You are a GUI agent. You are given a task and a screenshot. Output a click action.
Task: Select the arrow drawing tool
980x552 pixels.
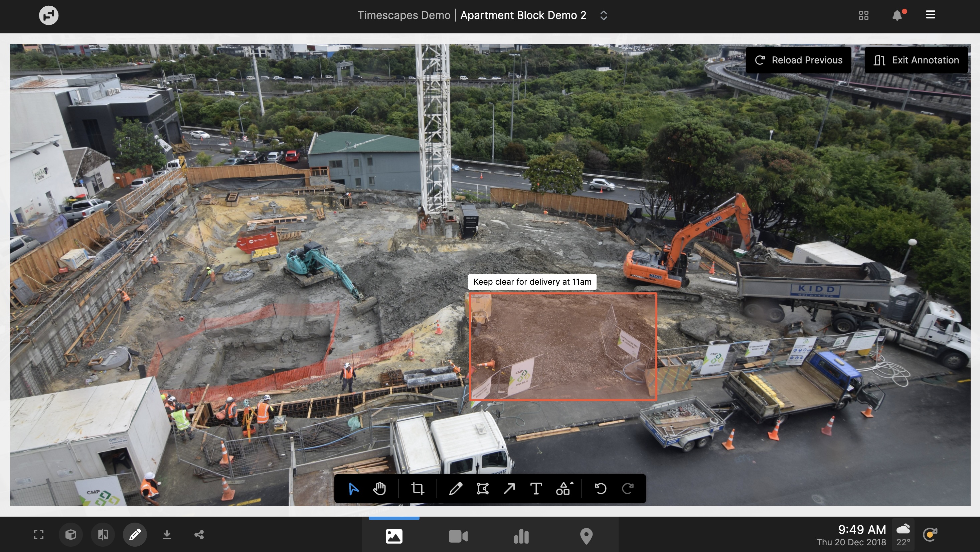[x=509, y=489]
